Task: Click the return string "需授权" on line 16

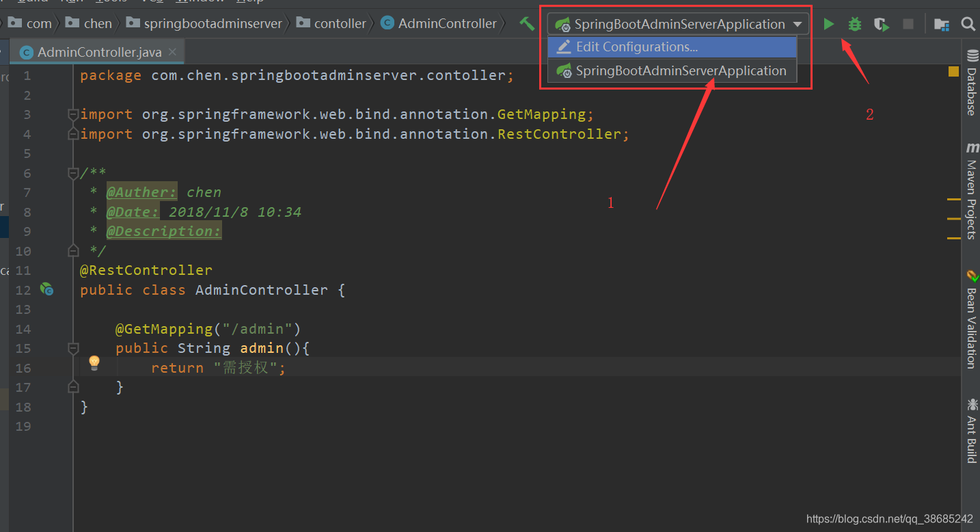Action: click(x=245, y=368)
